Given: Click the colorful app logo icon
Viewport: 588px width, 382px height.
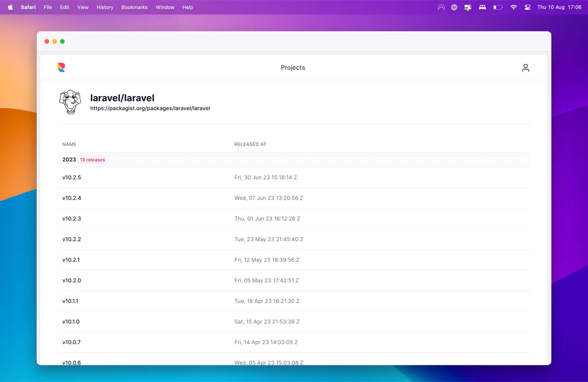Looking at the screenshot, I should (x=61, y=68).
